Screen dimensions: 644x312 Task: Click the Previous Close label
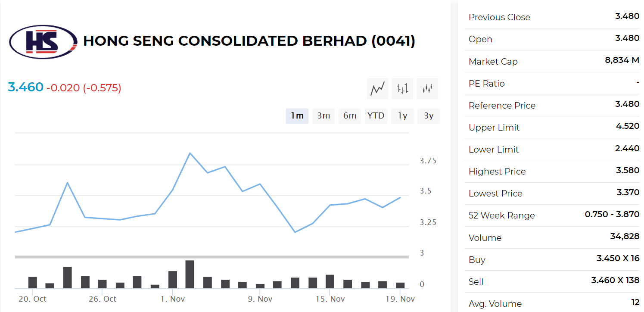(499, 17)
